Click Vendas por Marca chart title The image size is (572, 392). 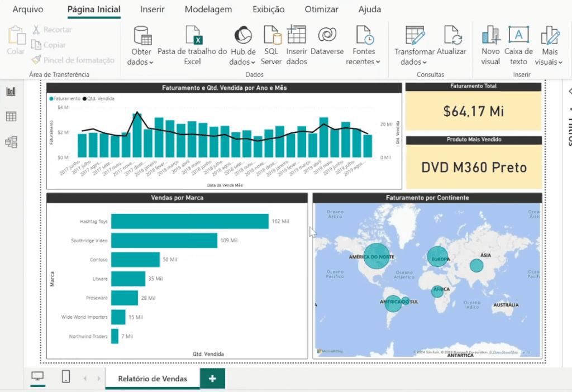click(177, 198)
